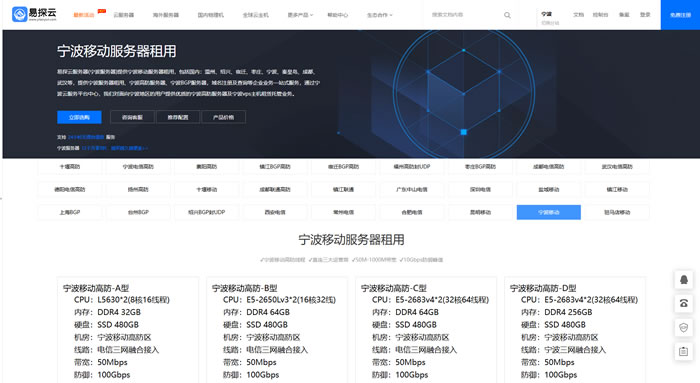This screenshot has width=700, height=383.
Task: Click the 宁波移动高防-A型 plan title
Action: click(96, 288)
